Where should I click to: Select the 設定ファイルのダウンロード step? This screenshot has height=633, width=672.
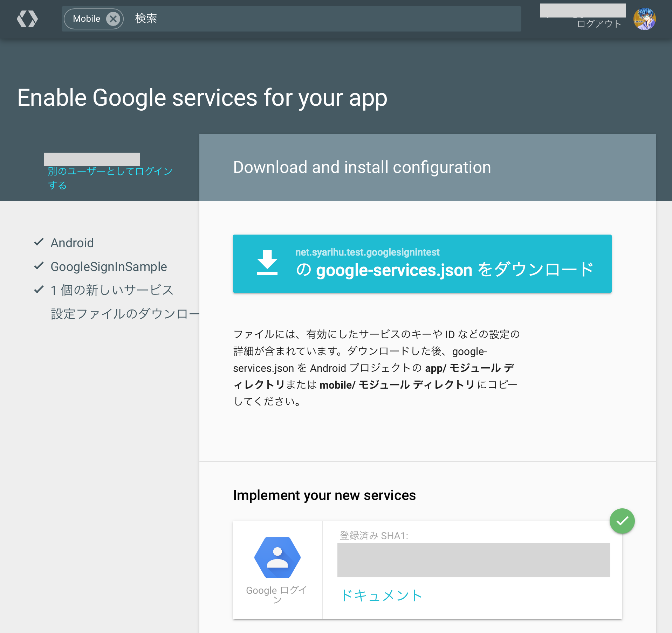(x=125, y=314)
